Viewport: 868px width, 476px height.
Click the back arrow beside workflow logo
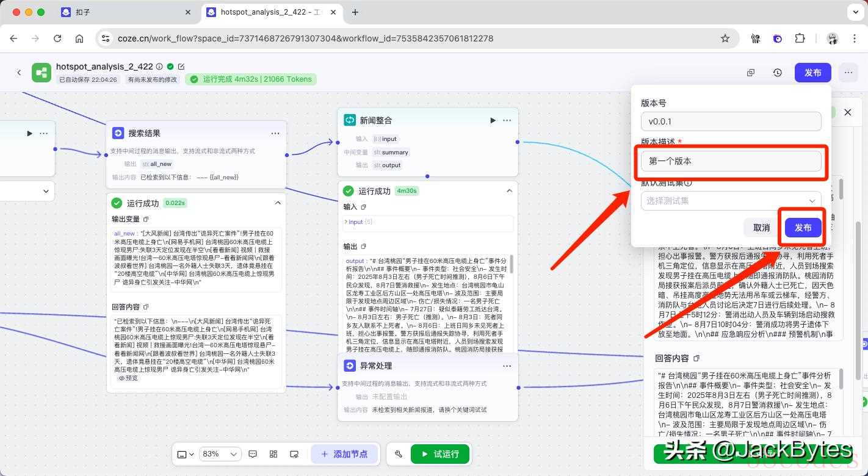(x=19, y=73)
